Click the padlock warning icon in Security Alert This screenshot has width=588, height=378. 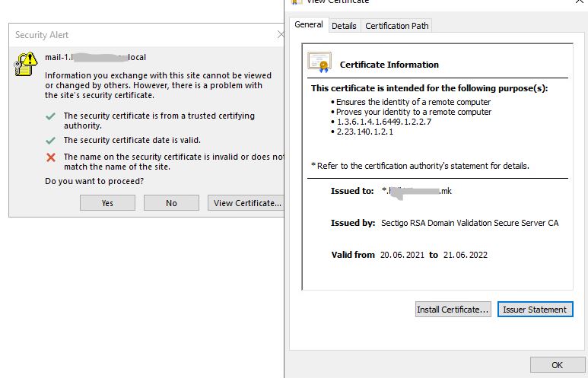(x=26, y=64)
